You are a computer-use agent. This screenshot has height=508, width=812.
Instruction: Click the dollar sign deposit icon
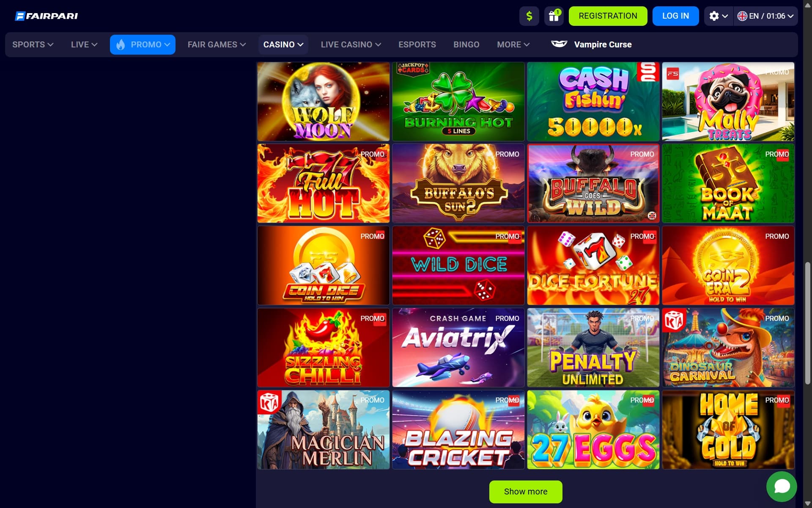click(x=529, y=16)
